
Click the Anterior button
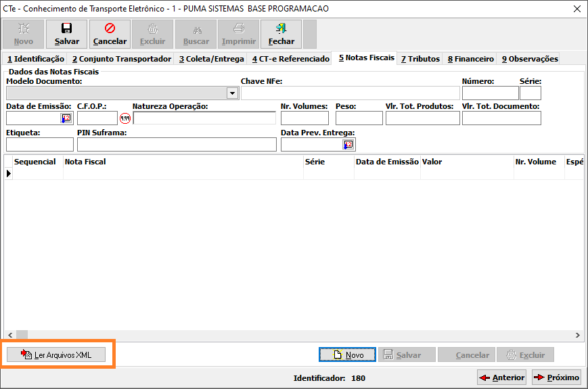tap(501, 377)
